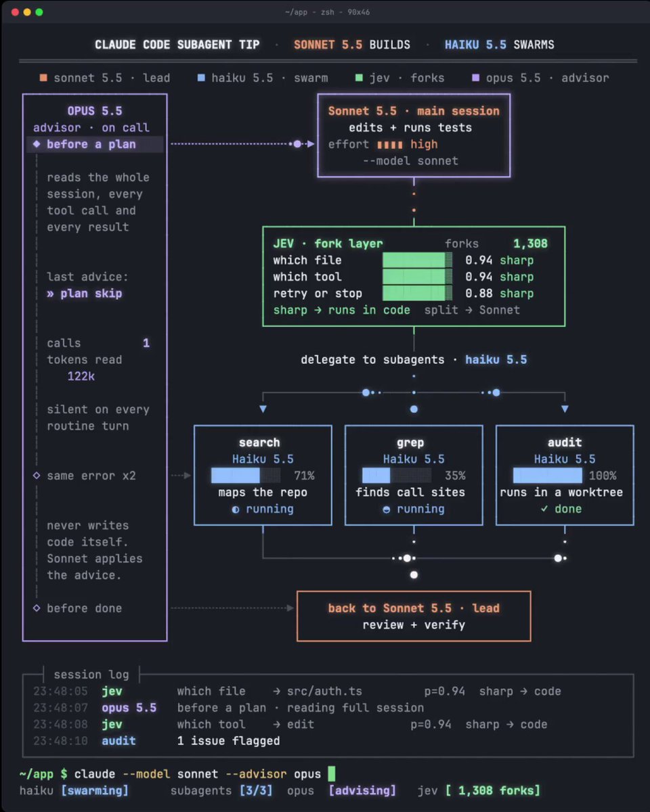Click the "which tool" confidence bar
Screen dimensions: 650x812
pos(418,277)
